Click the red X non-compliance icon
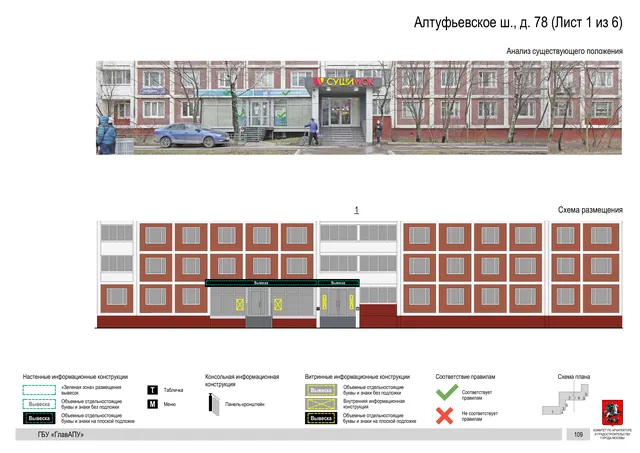 tap(444, 416)
